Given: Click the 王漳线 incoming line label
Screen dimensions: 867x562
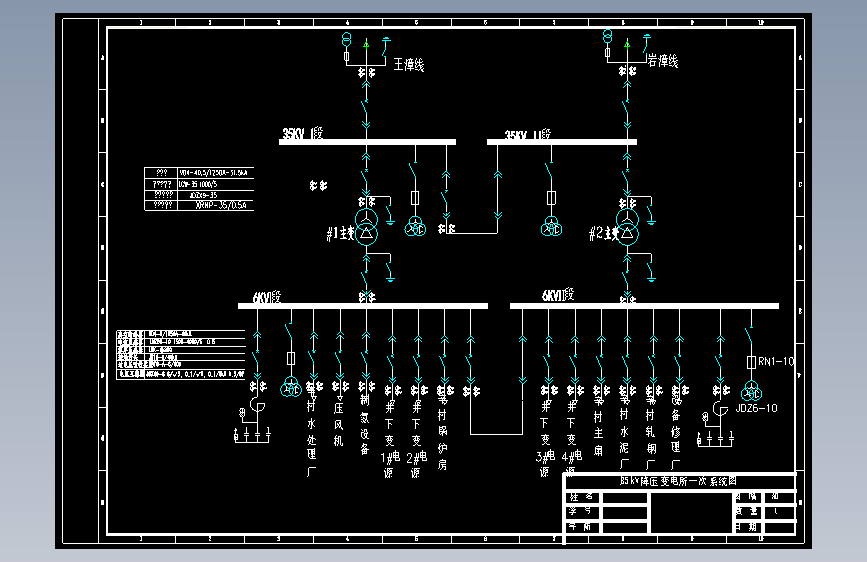Looking at the screenshot, I should (409, 65).
